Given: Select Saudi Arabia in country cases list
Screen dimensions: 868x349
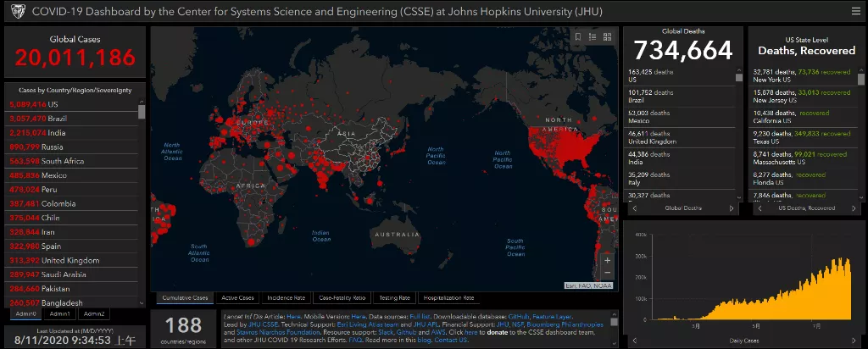Looking at the screenshot, I should [73, 275].
